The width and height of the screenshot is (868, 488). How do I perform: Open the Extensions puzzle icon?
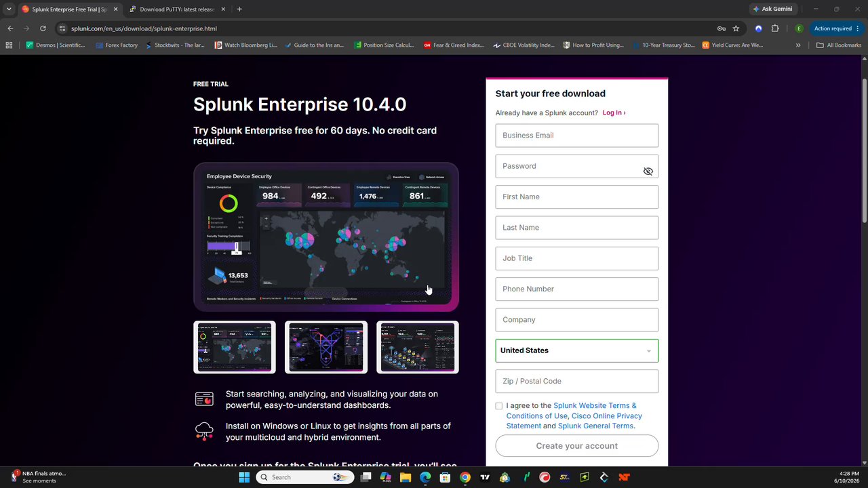click(x=775, y=28)
